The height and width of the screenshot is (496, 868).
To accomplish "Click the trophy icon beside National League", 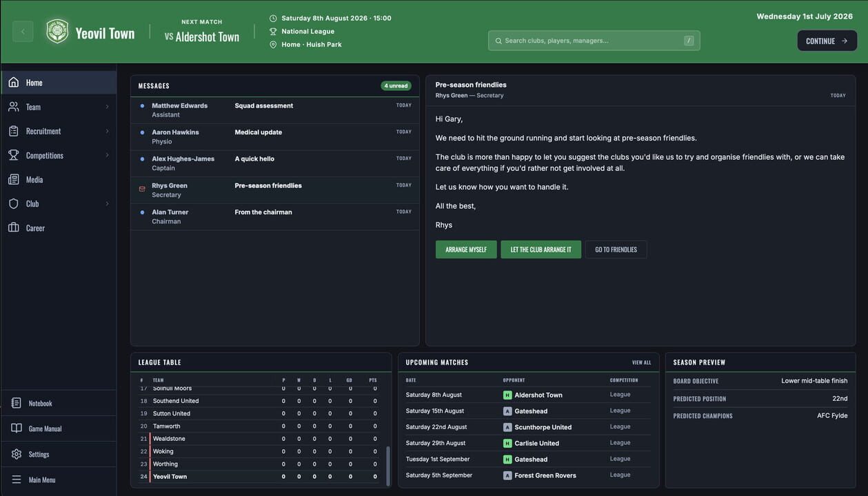I will (273, 32).
